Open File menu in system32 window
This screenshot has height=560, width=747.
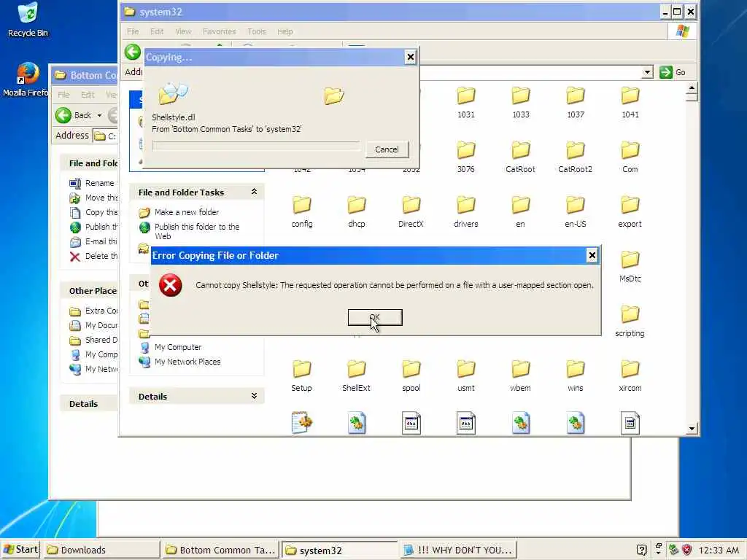coord(133,31)
